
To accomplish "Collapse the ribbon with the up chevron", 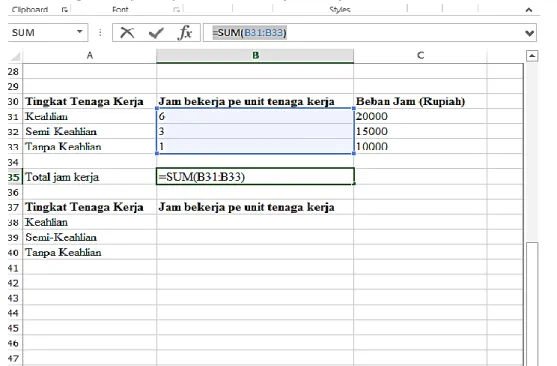I will point(529,10).
